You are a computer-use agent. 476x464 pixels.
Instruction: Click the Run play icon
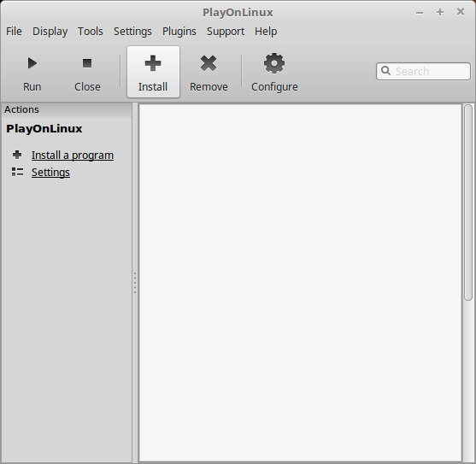(32, 63)
